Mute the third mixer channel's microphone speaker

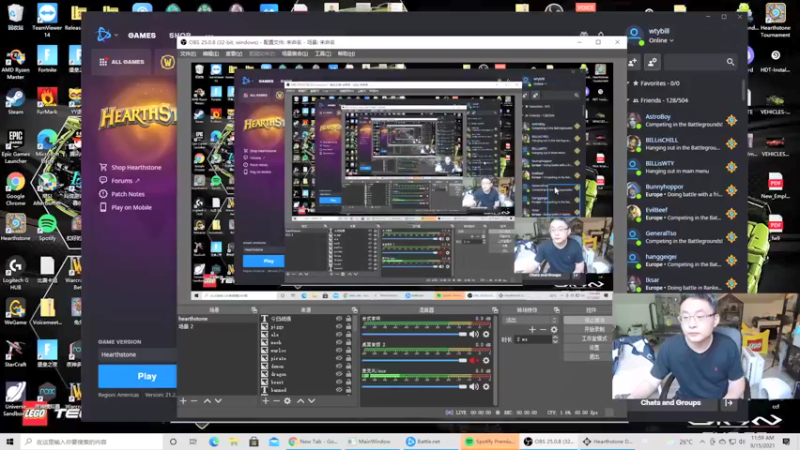click(x=473, y=387)
